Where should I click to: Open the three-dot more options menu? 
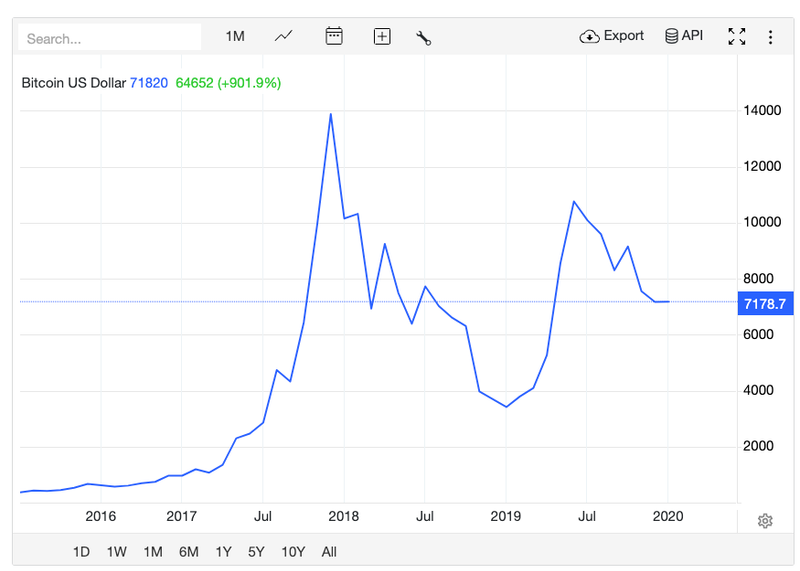tap(770, 37)
